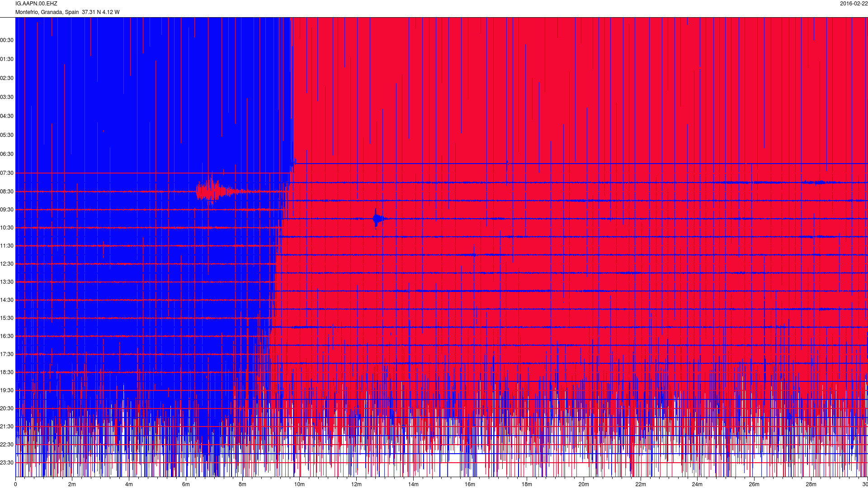Click the 26m minute axis label
Screen dimensions: 868x488
(754, 484)
